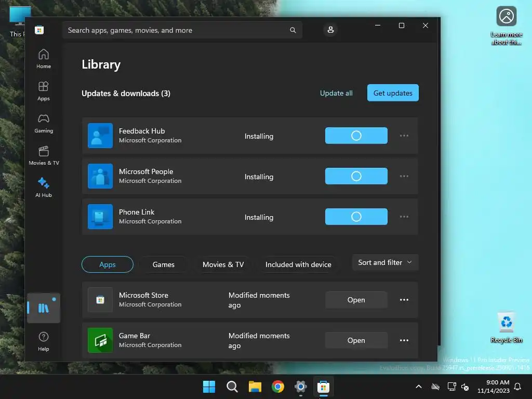Select the Library icon in the sidebar
The width and height of the screenshot is (532, 399).
tap(44, 308)
